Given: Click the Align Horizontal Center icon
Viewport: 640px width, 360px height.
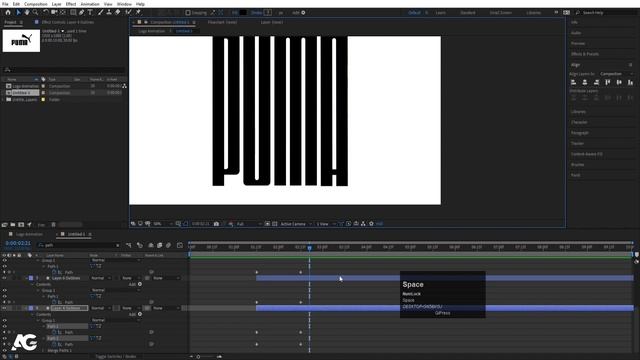Looking at the screenshot, I should tap(585, 82).
